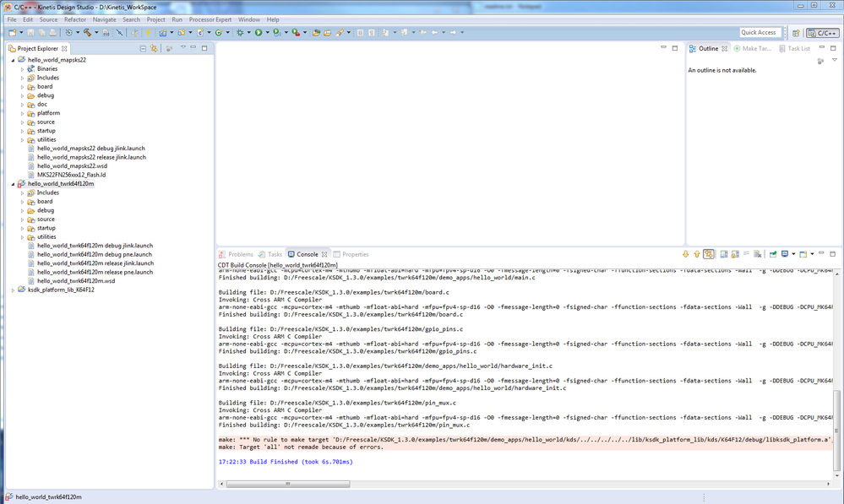This screenshot has width=844, height=504.
Task: Select hello_world_mapsks22.wsd file
Action: click(72, 166)
